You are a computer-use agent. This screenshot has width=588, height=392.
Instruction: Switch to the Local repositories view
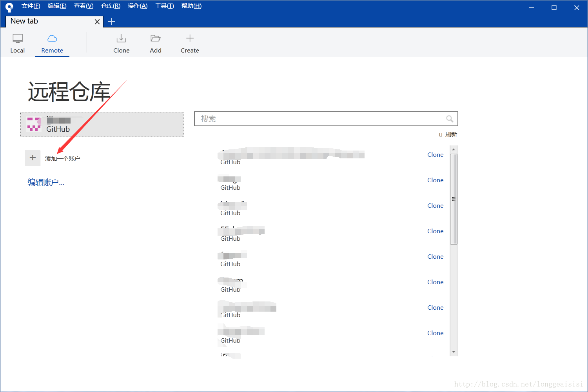pos(18,44)
